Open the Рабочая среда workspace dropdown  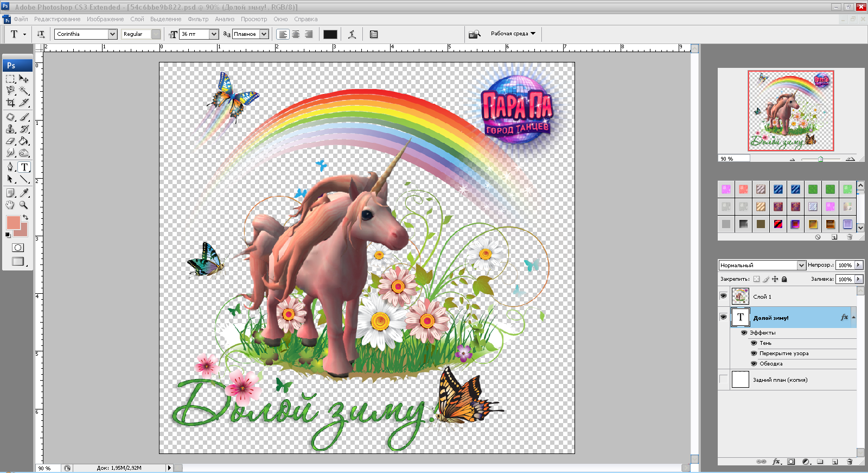(x=513, y=34)
